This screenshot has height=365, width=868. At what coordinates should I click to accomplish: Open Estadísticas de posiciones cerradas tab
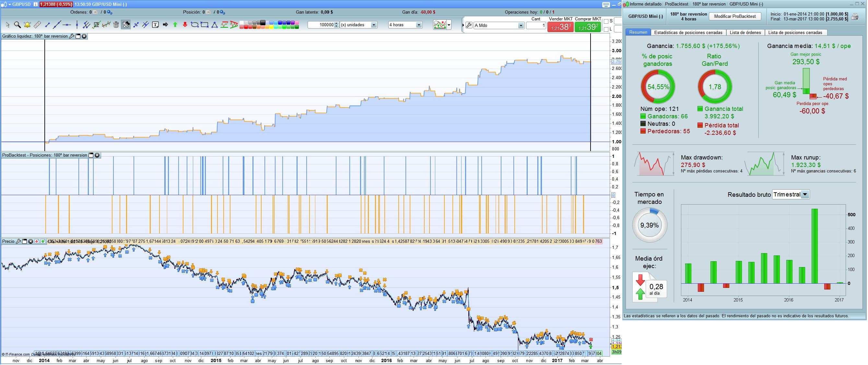point(688,33)
